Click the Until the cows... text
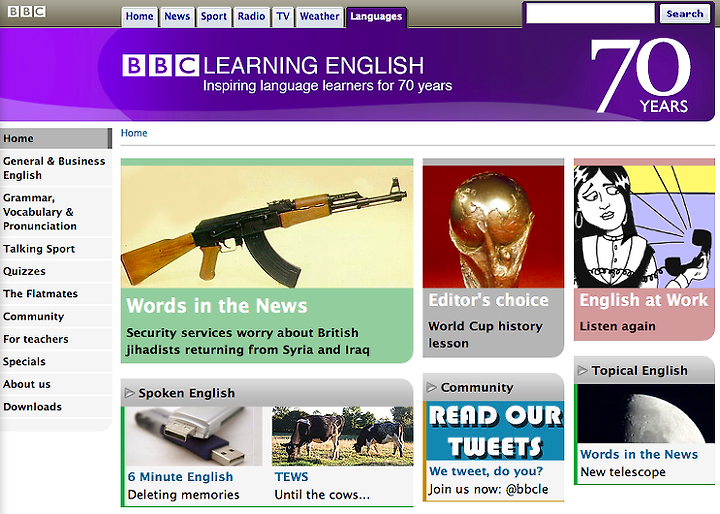The image size is (720, 514). coord(322,495)
